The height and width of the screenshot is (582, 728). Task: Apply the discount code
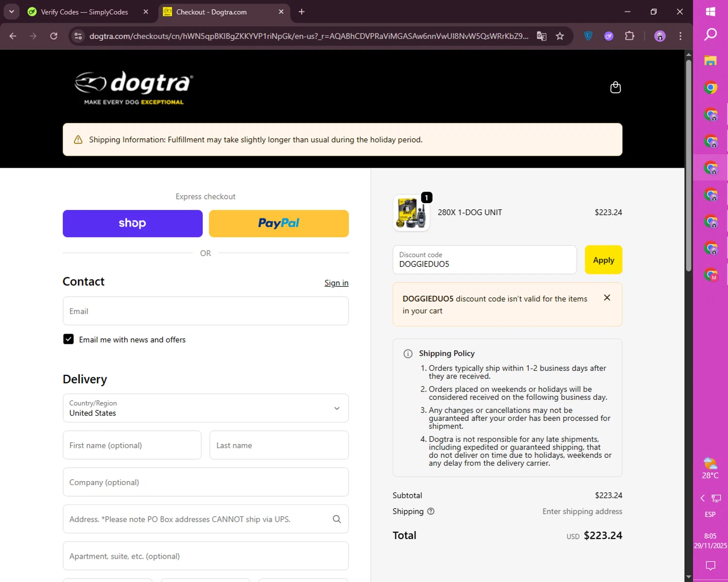(x=603, y=260)
